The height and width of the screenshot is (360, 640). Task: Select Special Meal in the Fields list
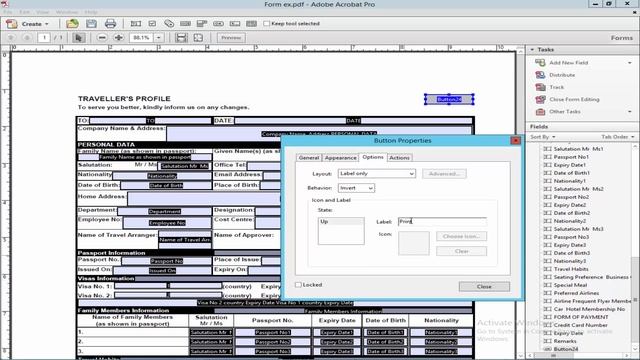[570, 285]
